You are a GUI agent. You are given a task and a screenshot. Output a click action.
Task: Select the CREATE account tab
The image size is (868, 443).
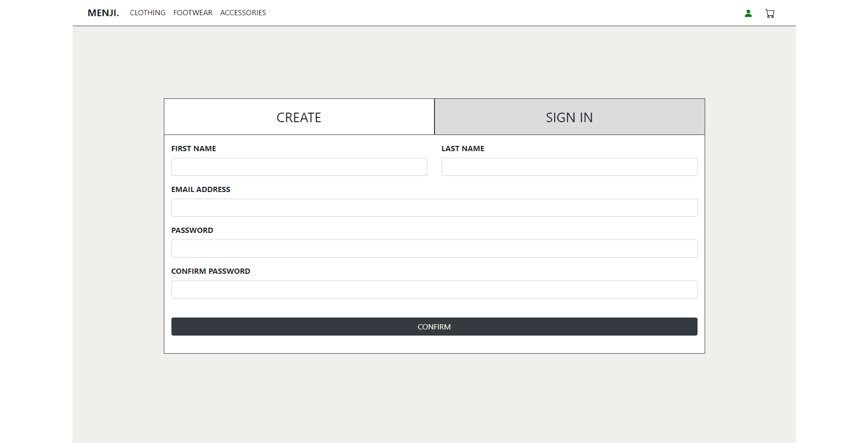pos(299,117)
